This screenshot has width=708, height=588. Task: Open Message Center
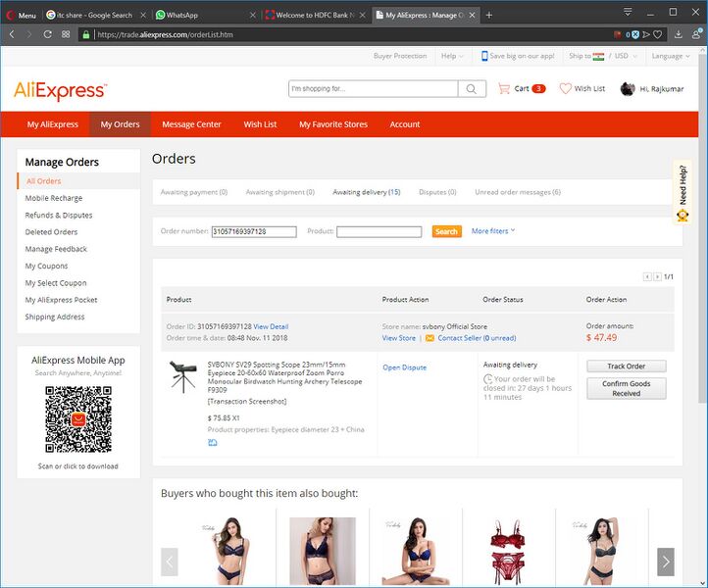191,124
